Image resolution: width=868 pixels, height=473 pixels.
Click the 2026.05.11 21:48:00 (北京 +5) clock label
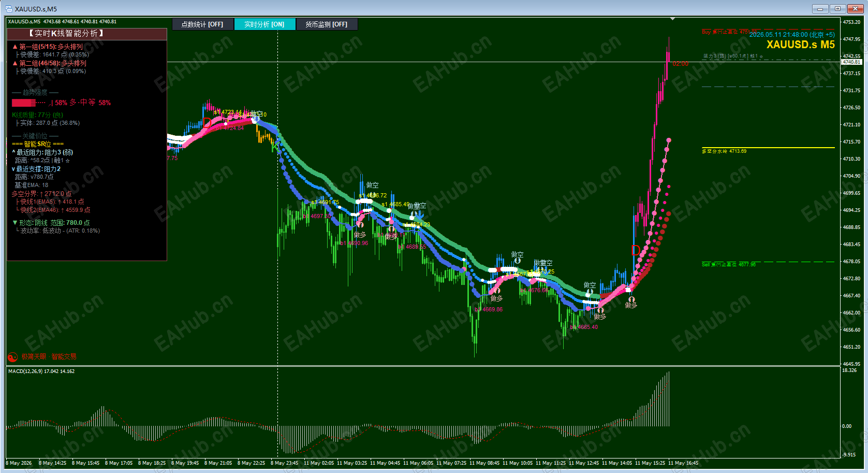coord(792,35)
